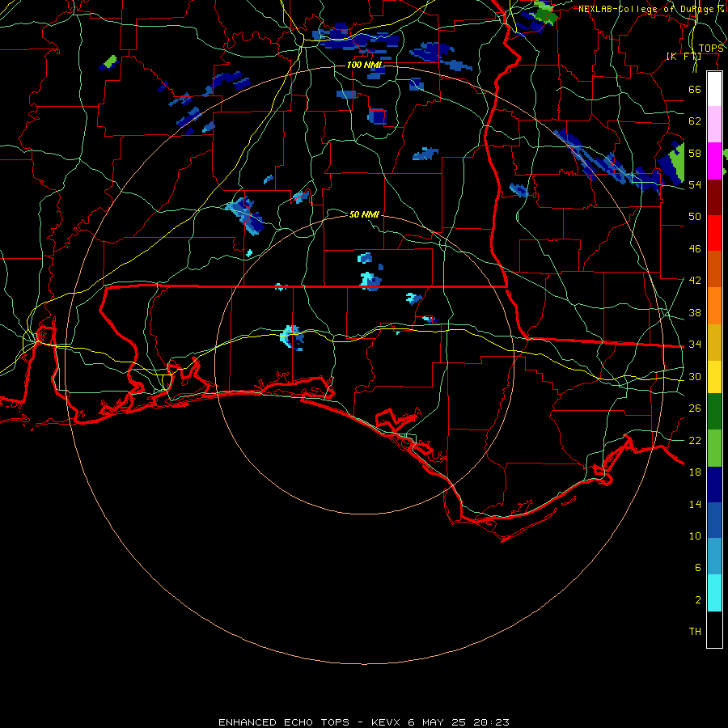Click the legend value 14

point(695,504)
